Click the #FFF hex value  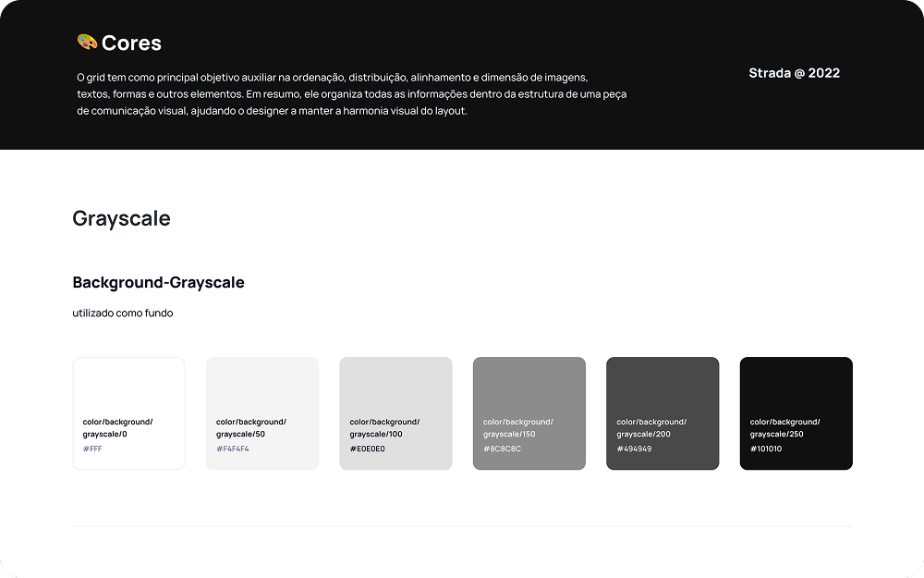pyautogui.click(x=92, y=449)
